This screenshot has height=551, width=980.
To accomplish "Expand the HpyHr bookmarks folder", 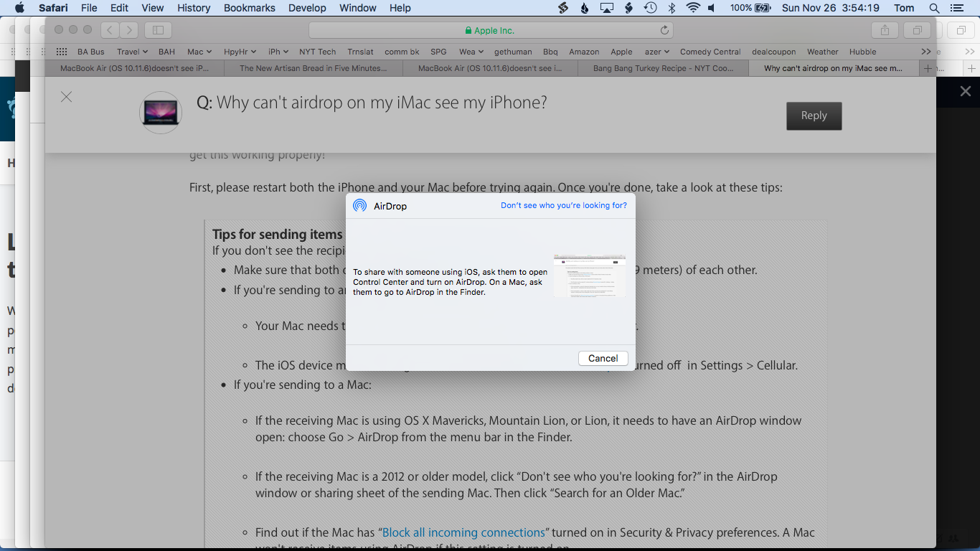I will [x=240, y=52].
